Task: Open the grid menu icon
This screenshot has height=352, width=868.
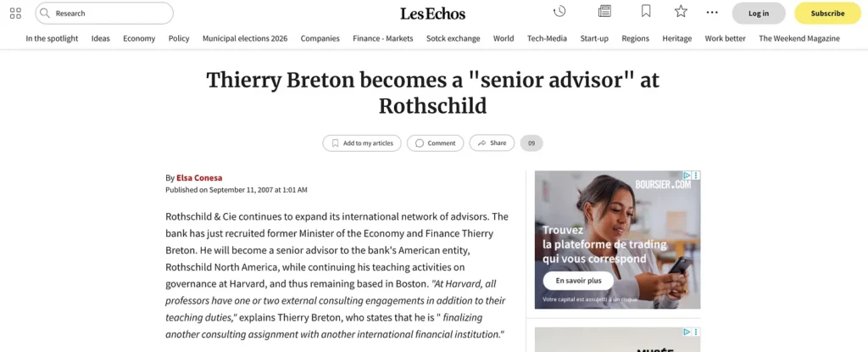Action: pyautogui.click(x=15, y=13)
